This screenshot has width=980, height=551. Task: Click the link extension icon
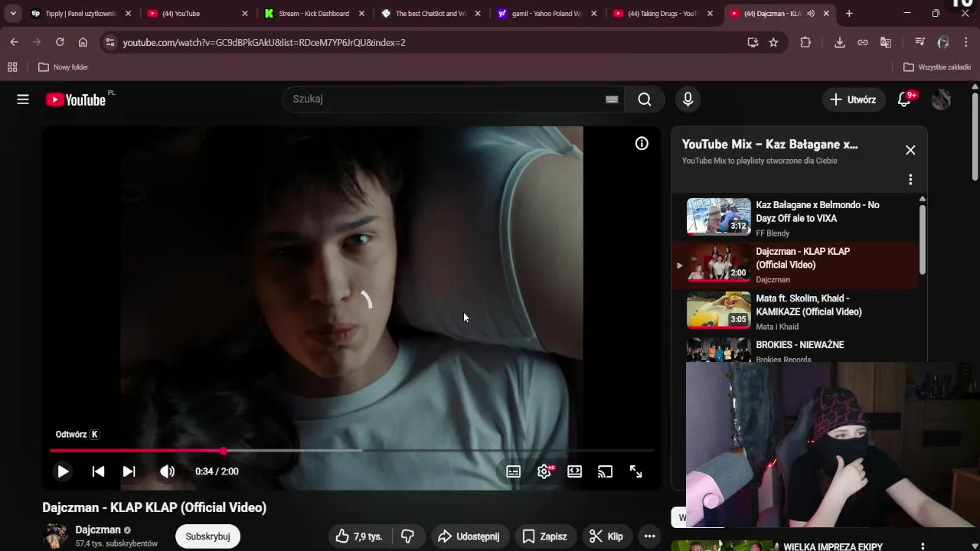click(863, 42)
